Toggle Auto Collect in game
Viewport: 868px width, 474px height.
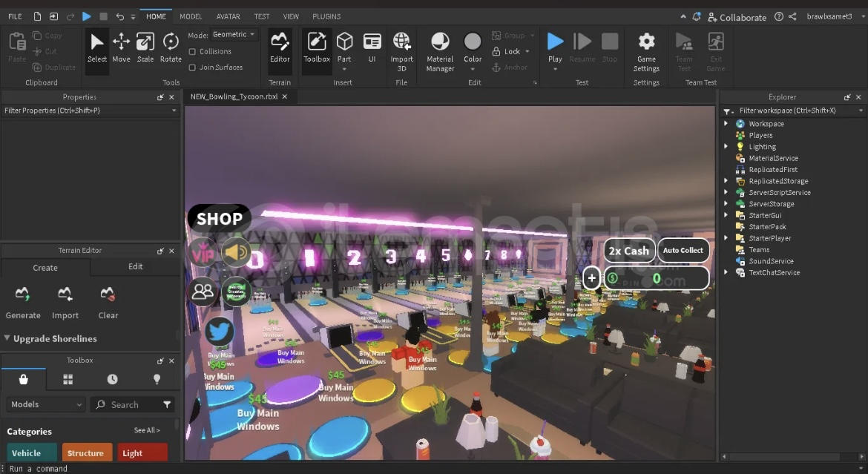click(x=683, y=250)
